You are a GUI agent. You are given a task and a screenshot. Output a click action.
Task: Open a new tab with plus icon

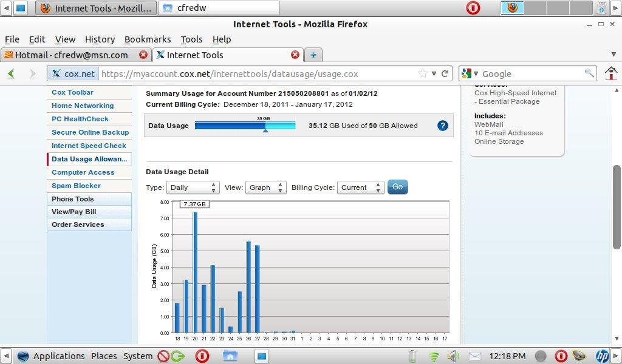313,55
